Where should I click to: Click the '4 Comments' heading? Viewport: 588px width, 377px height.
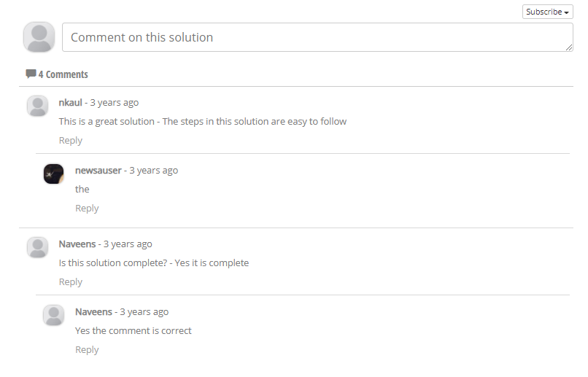[63, 74]
